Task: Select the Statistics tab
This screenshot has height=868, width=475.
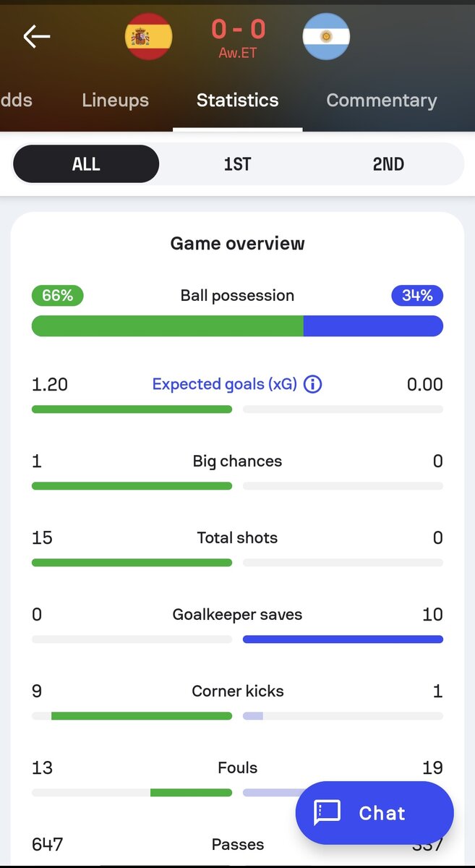Action: pos(237,100)
